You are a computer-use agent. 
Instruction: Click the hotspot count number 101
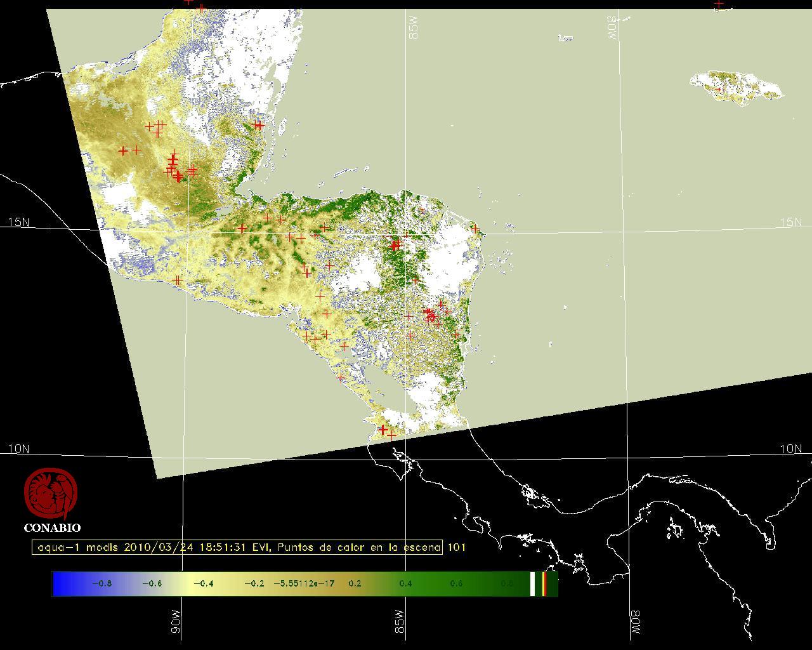(457, 547)
